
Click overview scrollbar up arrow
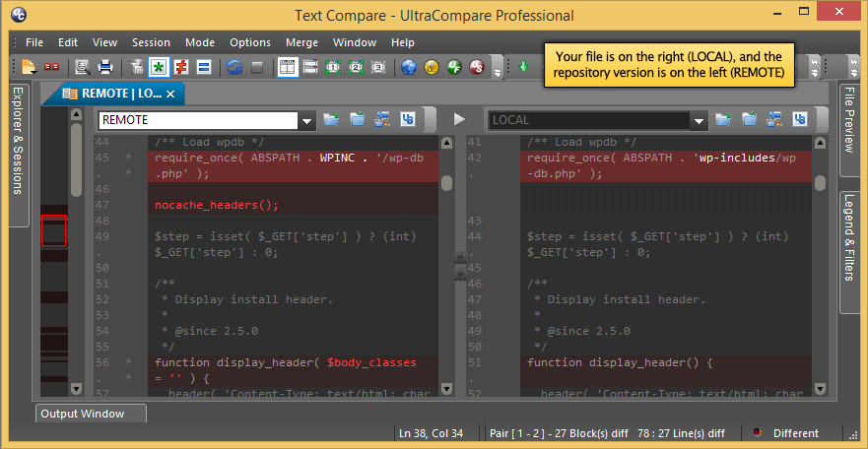coord(77,114)
